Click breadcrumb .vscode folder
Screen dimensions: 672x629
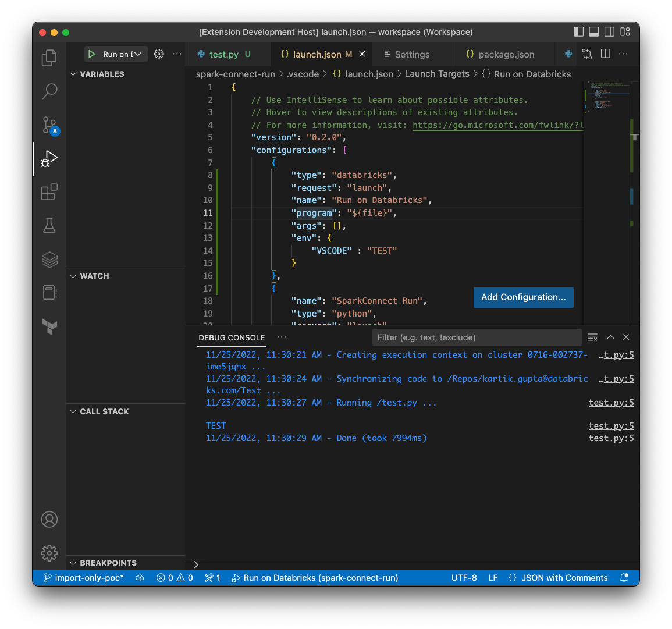(303, 74)
